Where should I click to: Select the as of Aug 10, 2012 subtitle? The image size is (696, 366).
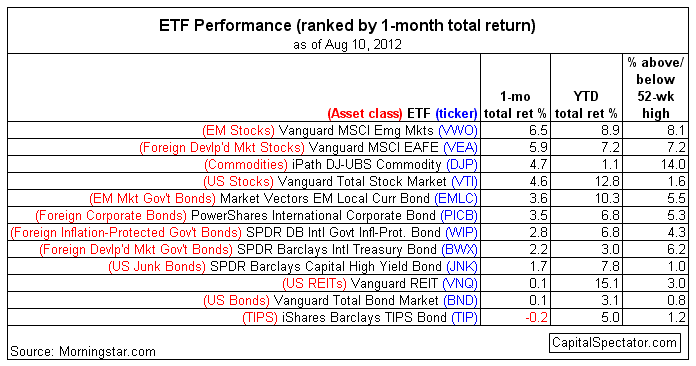point(347,44)
